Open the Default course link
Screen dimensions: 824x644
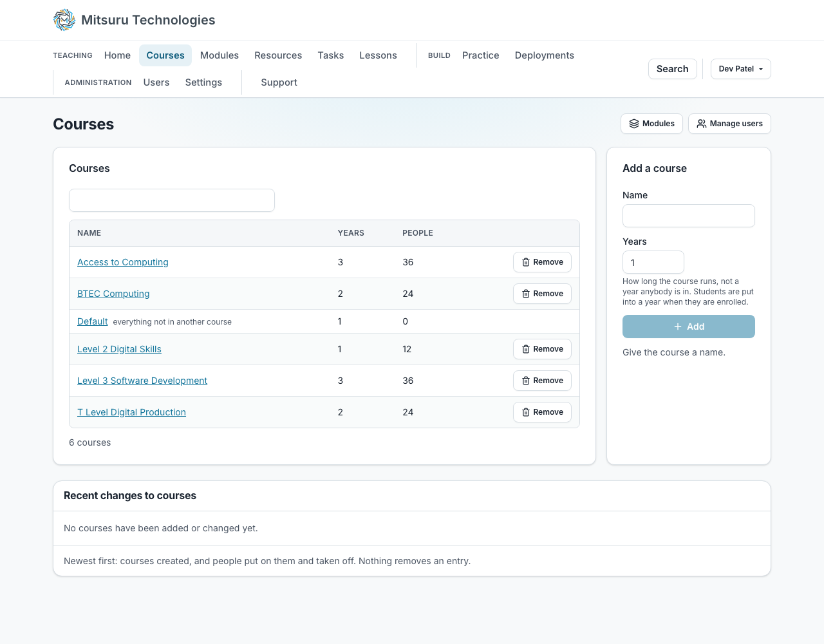pos(93,321)
